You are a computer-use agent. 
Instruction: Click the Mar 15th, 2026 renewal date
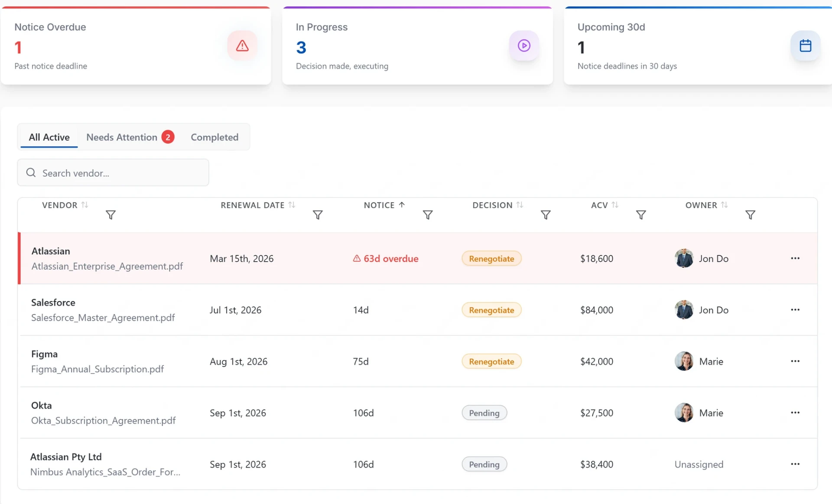pyautogui.click(x=242, y=259)
